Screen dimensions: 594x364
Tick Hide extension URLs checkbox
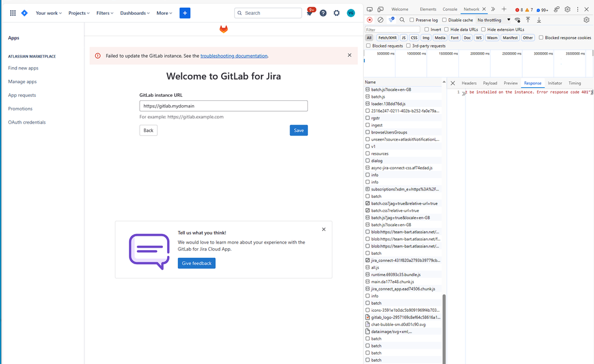pos(483,29)
